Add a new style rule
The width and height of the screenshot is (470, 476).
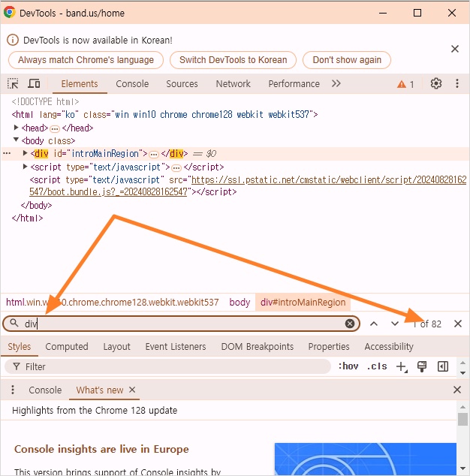pyautogui.click(x=402, y=366)
